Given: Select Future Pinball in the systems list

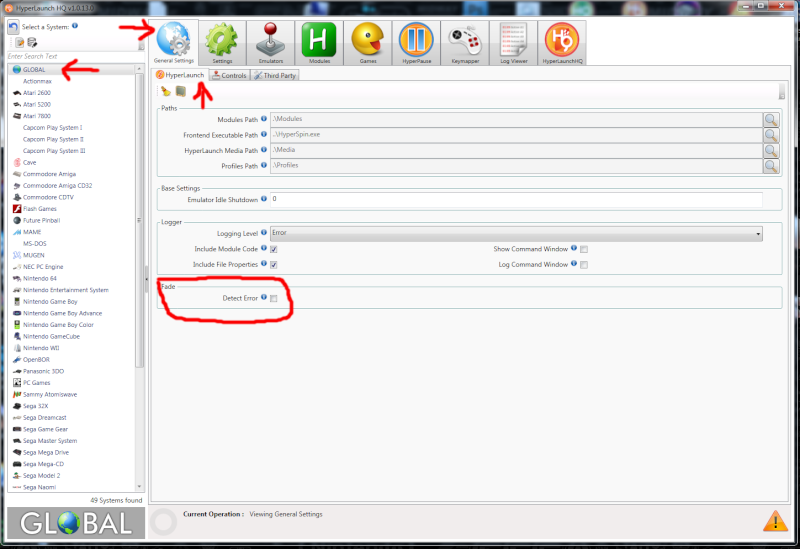Looking at the screenshot, I should tap(71, 220).
